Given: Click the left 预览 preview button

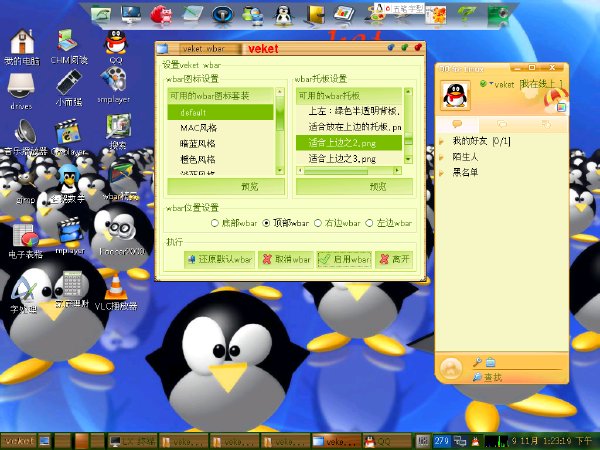Looking at the screenshot, I should click(226, 186).
